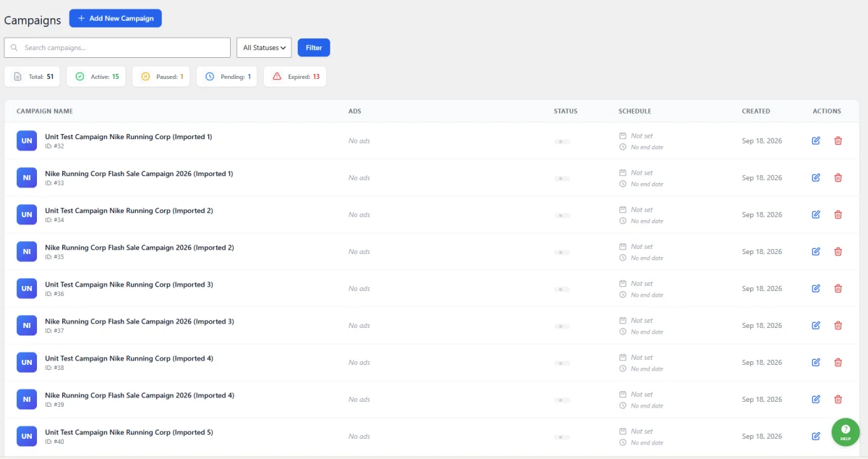The width and height of the screenshot is (868, 459).
Task: Edit Nike Flash Sale Campaign (Imported 2)
Action: pos(816,251)
